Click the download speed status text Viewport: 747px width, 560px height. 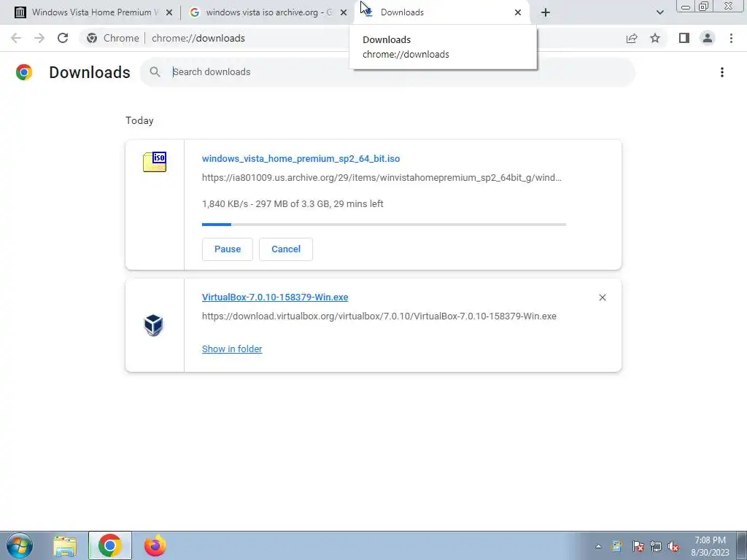click(293, 204)
